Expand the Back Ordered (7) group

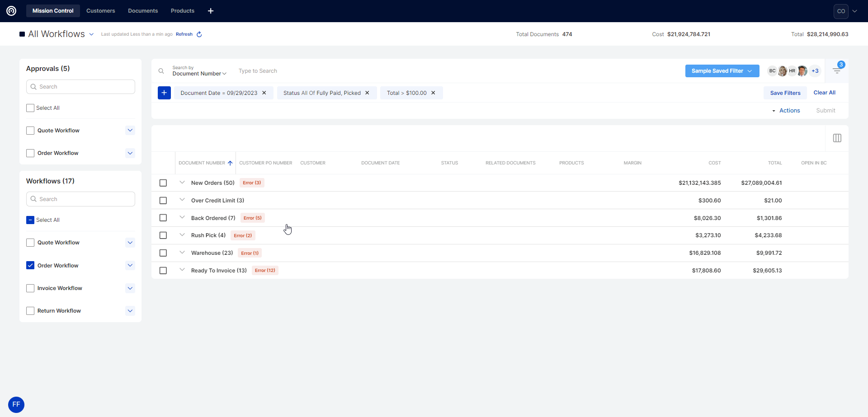(x=182, y=217)
